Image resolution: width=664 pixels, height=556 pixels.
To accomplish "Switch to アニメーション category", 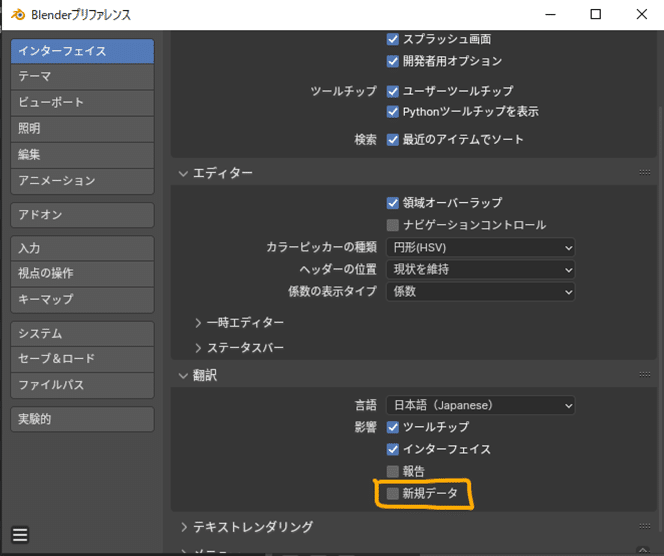I will click(x=83, y=181).
